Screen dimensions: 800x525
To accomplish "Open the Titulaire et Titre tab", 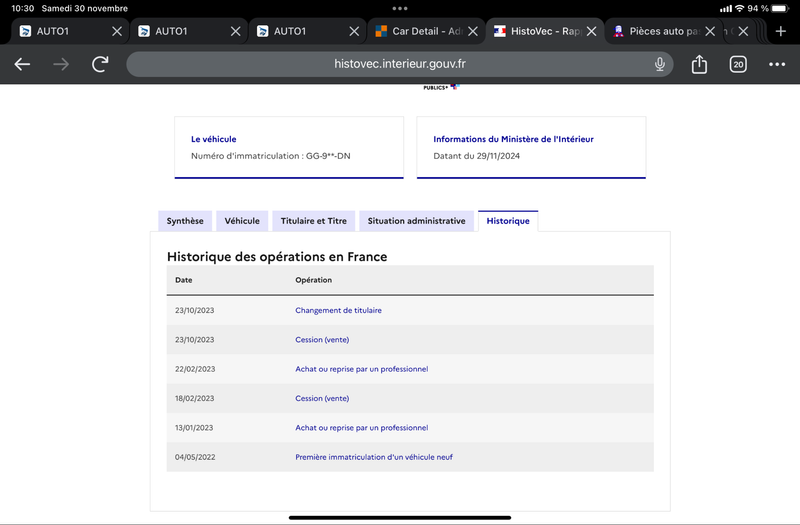I will pyautogui.click(x=313, y=221).
